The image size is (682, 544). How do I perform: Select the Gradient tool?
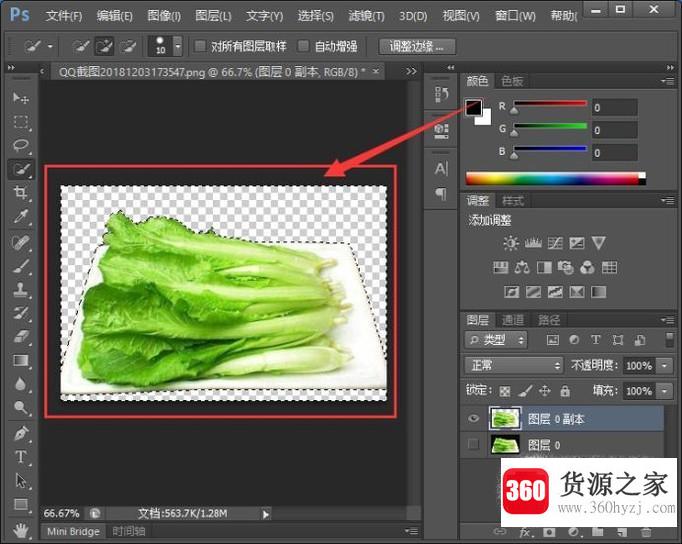(20, 360)
